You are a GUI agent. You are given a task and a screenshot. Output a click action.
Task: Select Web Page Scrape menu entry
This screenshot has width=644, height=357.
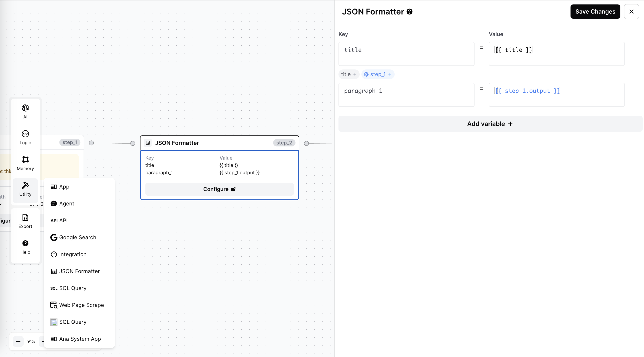pos(81,305)
